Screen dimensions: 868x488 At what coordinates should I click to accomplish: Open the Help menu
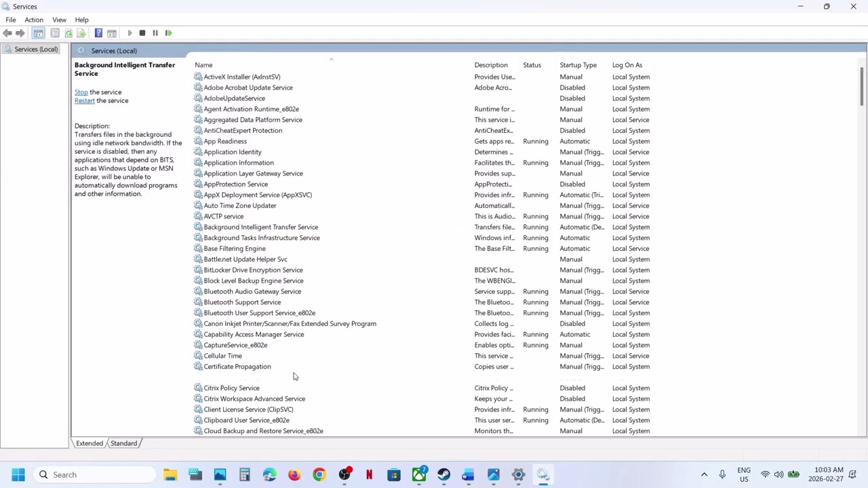pyautogui.click(x=81, y=20)
